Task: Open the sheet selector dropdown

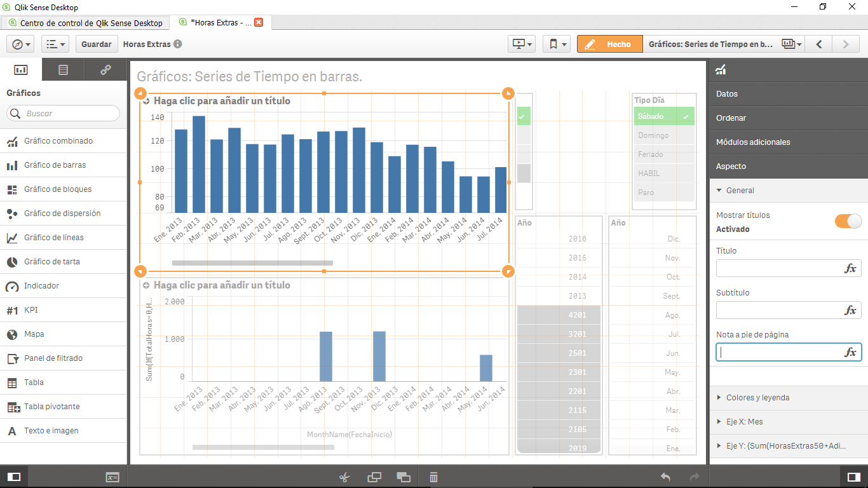Action: [x=792, y=44]
